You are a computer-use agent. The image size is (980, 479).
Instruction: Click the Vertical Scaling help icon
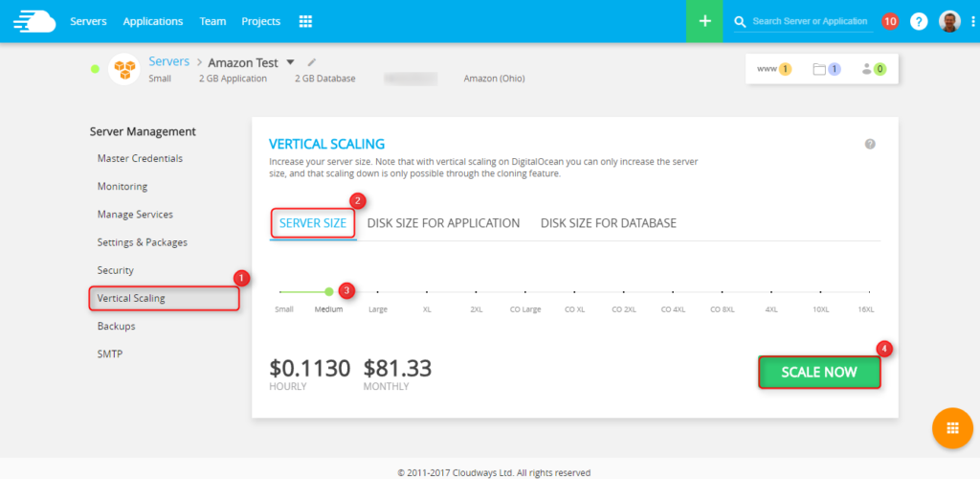pos(870,144)
